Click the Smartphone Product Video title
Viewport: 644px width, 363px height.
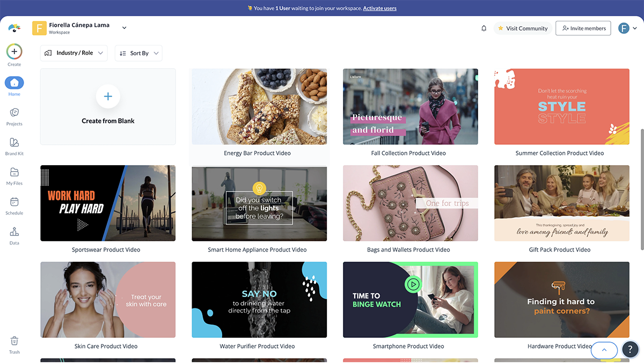click(408, 346)
